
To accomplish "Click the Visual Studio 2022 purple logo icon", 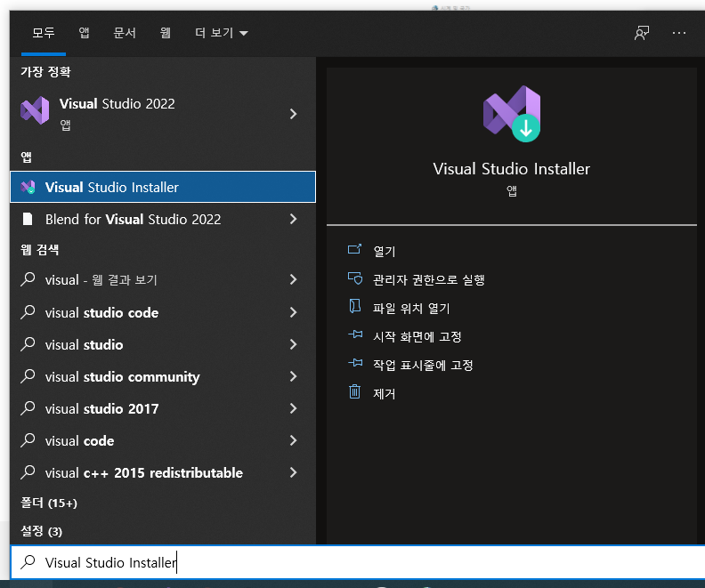I will click(35, 110).
